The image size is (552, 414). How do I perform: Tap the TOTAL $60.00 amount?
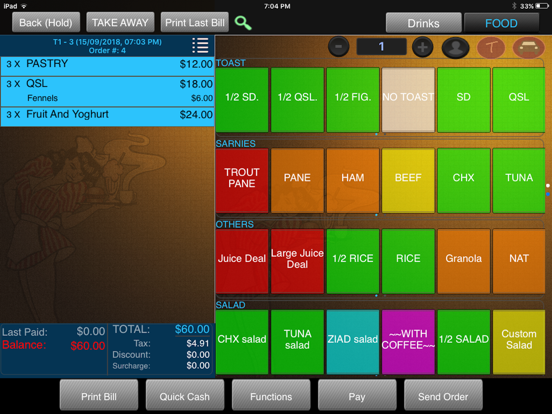point(192,330)
